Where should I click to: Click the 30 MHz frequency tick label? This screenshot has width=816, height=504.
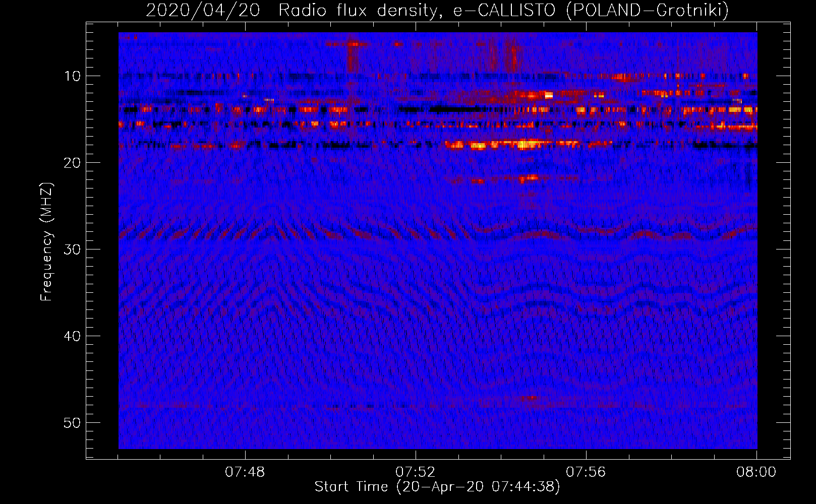point(73,249)
